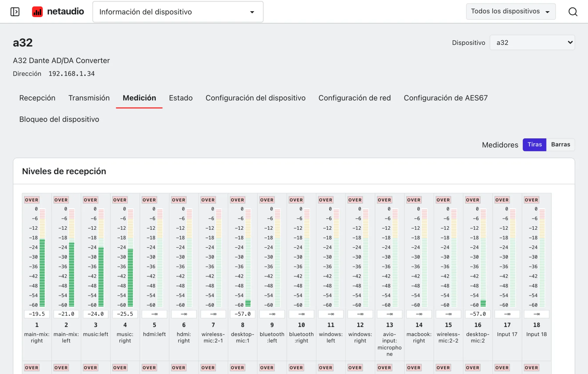Clear OVER indicator above channel 18 Input 18

point(532,200)
